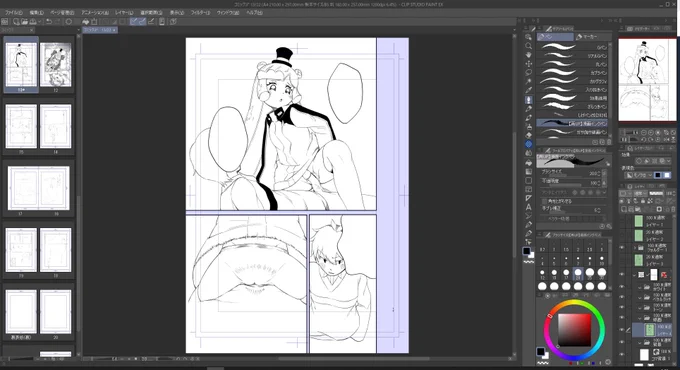This screenshot has width=680, height=370.
Task: Toggle visibility of the selected レイヤー 4 layer
Action: click(622, 330)
